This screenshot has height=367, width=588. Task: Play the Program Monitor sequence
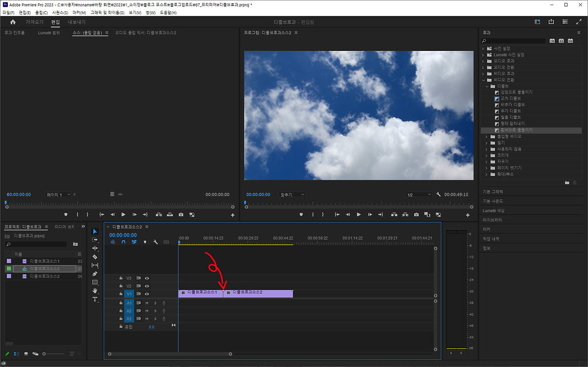click(359, 215)
